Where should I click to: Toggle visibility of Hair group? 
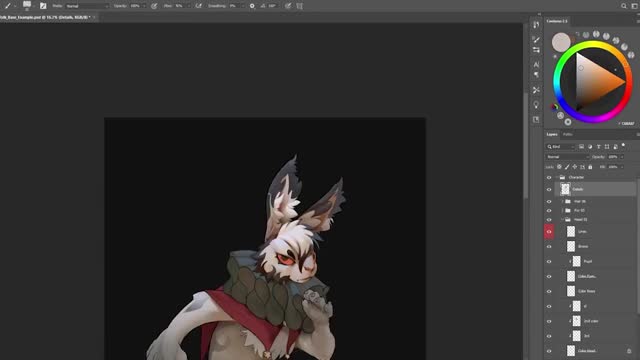(549, 202)
